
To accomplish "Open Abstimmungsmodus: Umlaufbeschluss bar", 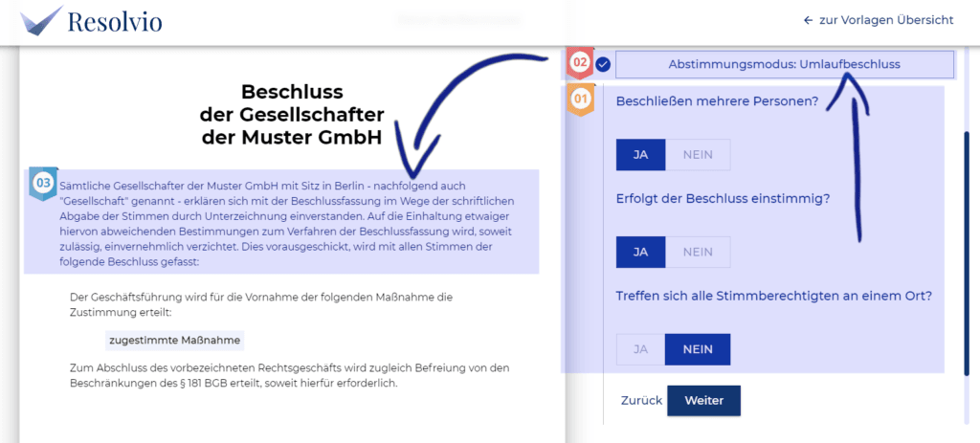I will tap(785, 64).
